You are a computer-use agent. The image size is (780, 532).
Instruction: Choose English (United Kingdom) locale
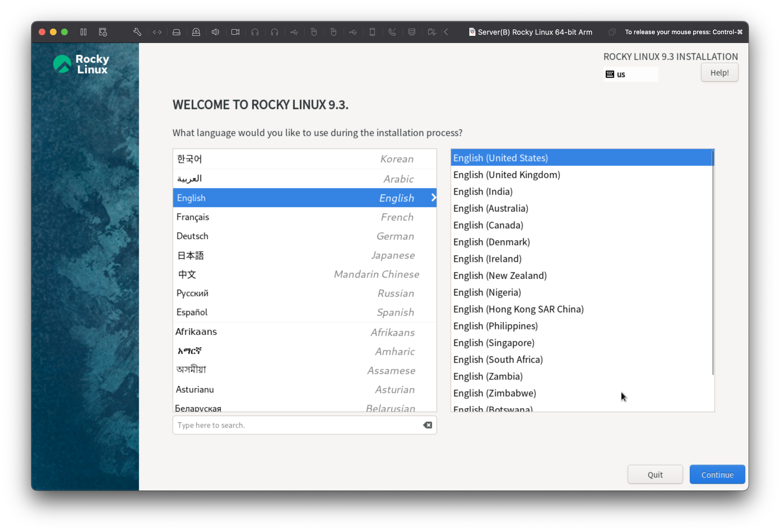(507, 175)
